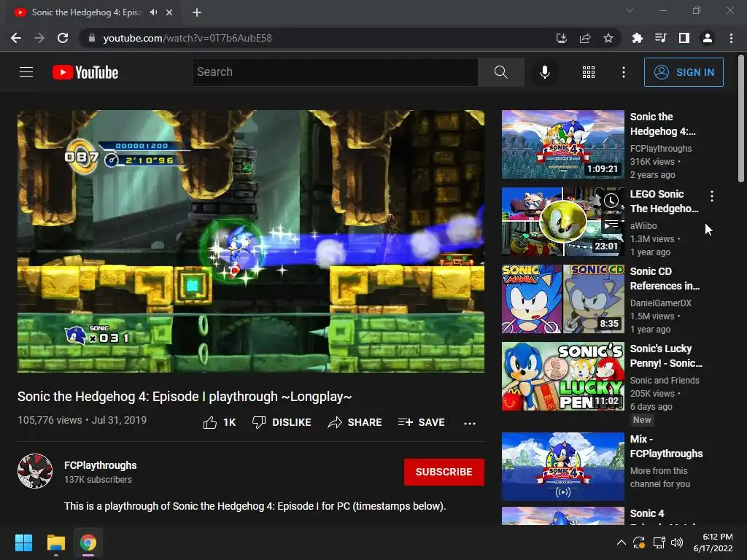This screenshot has height=560, width=747.
Task: Bookmark this page with the star
Action: (608, 38)
